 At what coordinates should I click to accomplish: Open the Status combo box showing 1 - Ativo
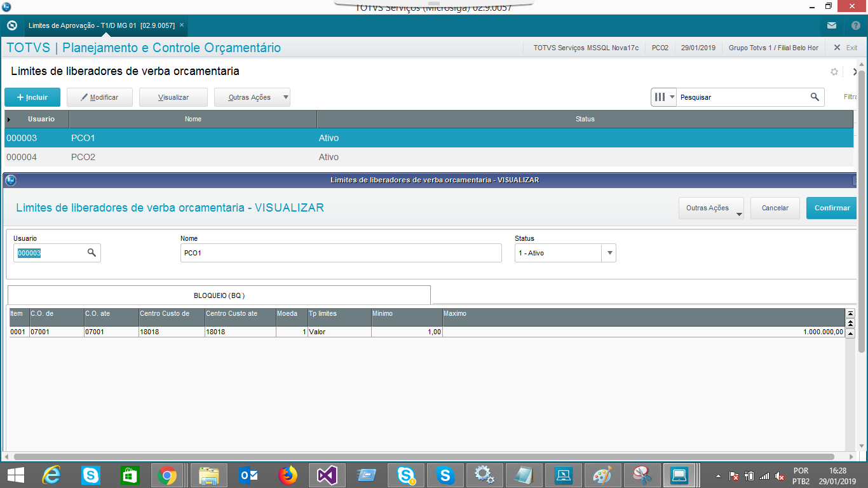click(565, 253)
